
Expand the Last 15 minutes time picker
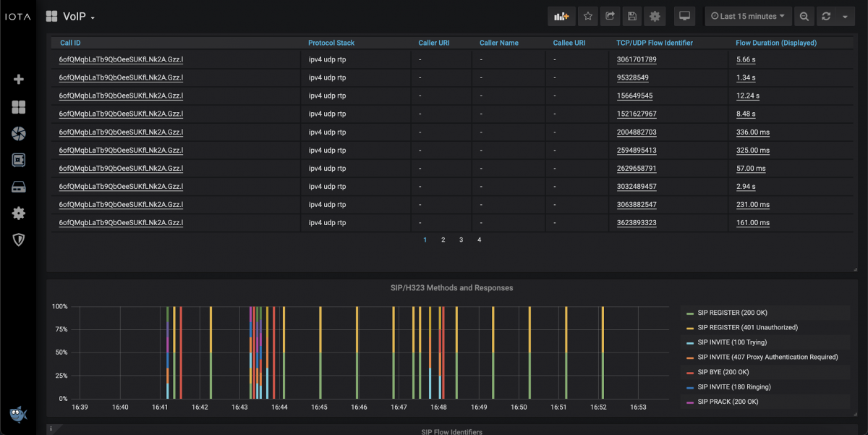[748, 16]
